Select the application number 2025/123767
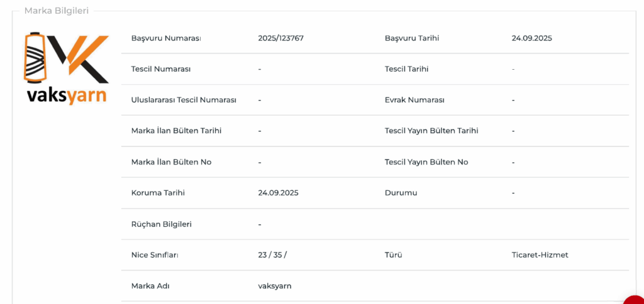644x304 pixels. click(280, 38)
